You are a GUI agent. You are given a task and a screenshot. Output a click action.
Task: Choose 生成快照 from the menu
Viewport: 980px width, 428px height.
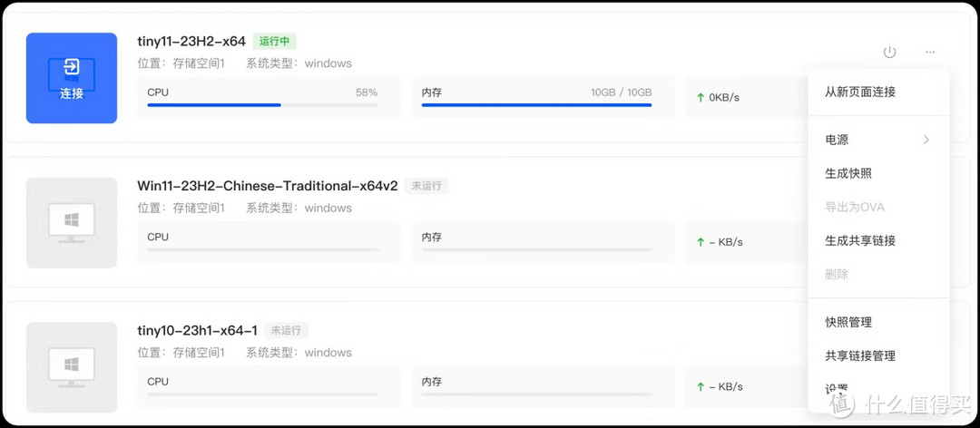point(878,174)
